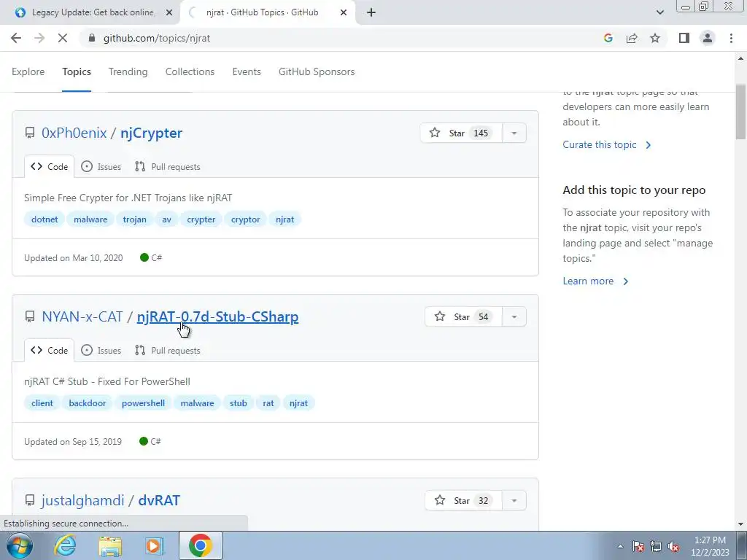Select njCrypter Code tab
Image resolution: width=747 pixels, height=560 pixels.
click(x=49, y=167)
